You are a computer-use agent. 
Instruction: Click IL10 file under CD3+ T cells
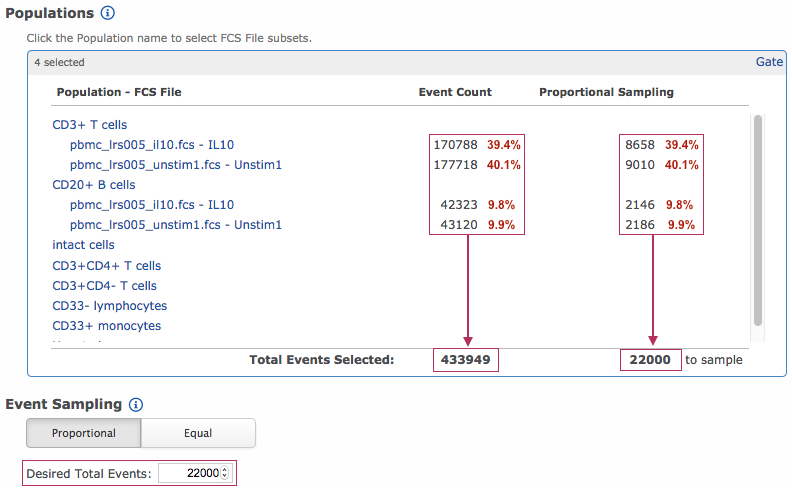152,145
